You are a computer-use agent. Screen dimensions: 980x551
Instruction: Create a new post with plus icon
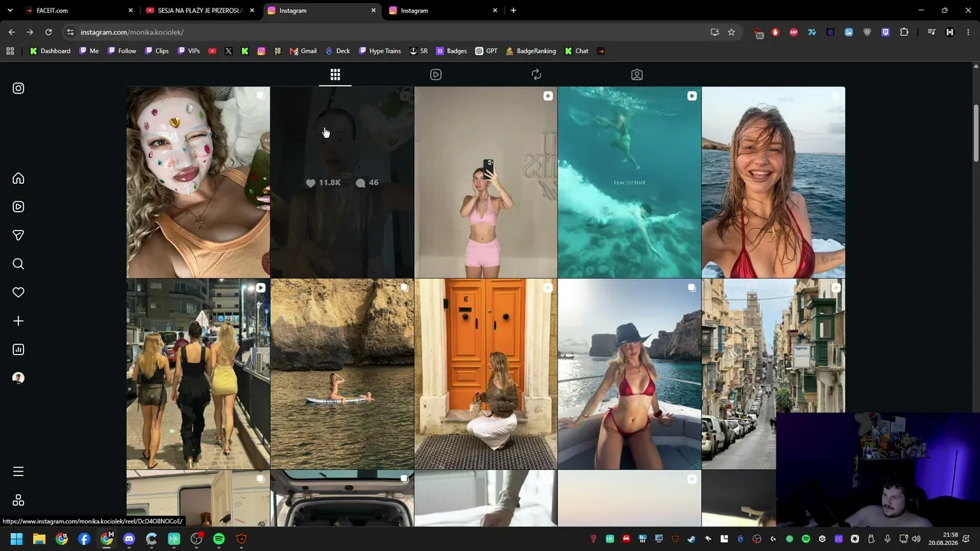click(18, 321)
